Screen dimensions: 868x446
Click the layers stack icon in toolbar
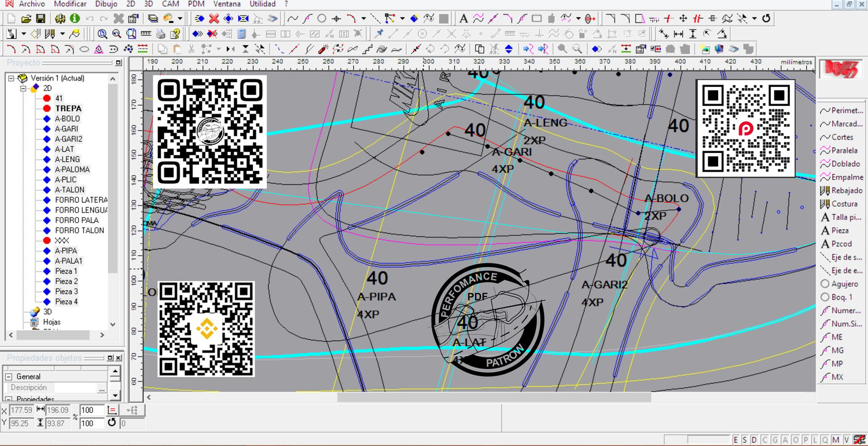point(153,19)
